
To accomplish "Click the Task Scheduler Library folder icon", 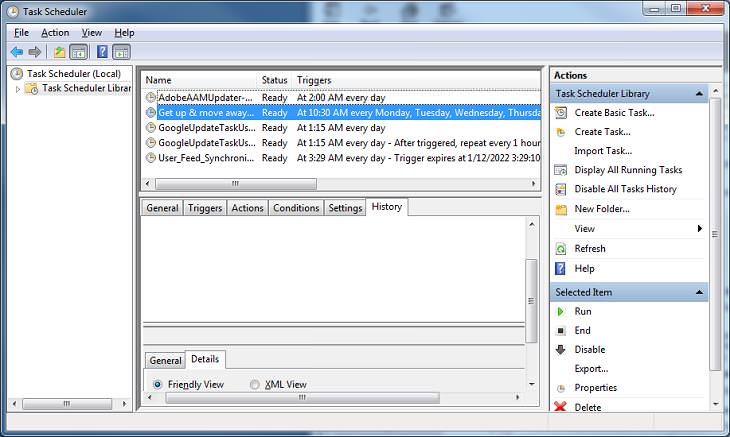I will (32, 88).
